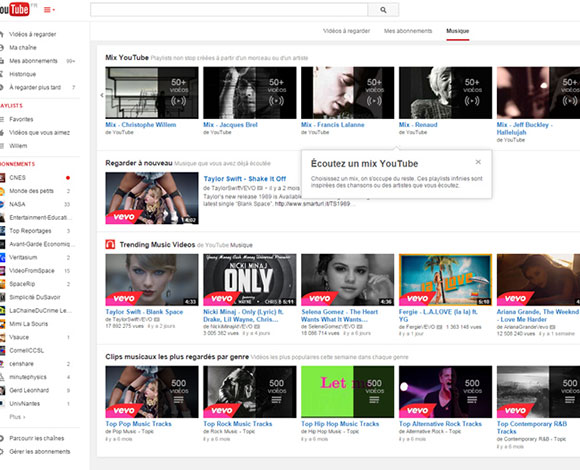Open the Favorites playlist
This screenshot has width=580, height=470.
click(21, 119)
